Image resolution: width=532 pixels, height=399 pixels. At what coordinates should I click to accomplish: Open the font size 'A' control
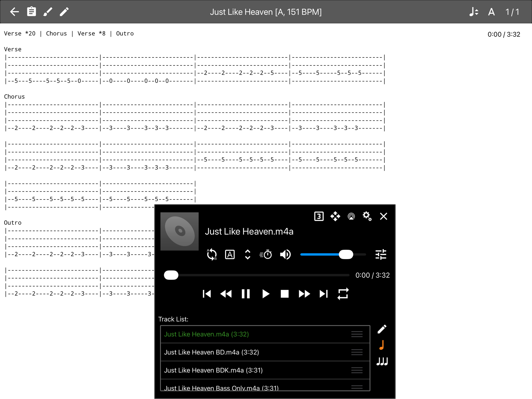point(491,12)
